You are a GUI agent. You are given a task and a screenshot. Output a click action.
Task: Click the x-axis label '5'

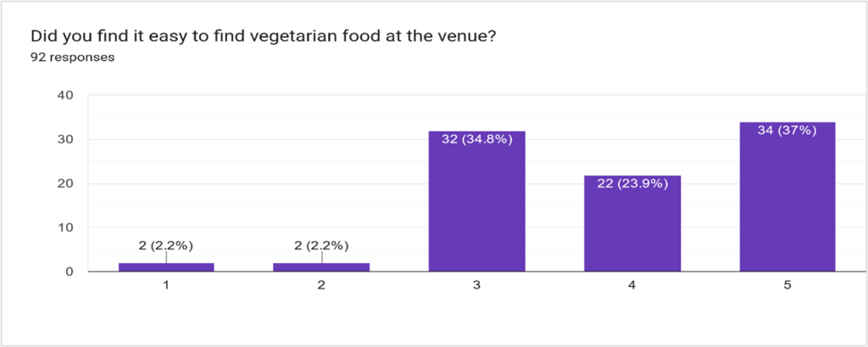click(787, 286)
